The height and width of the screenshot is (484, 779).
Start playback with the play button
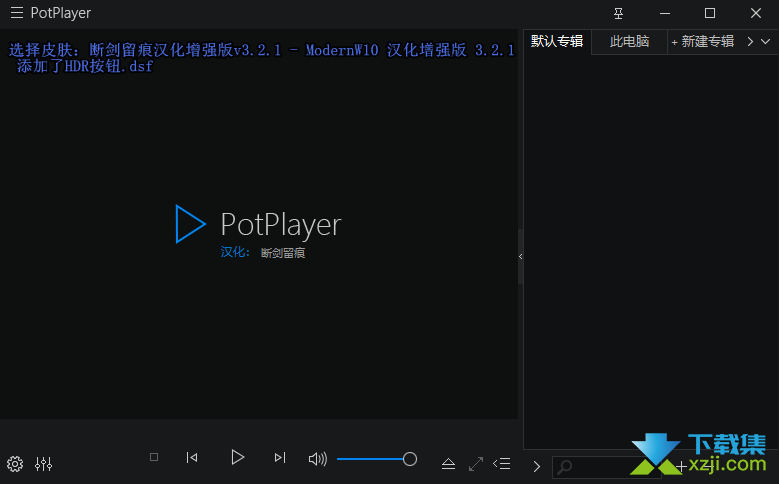(237, 457)
